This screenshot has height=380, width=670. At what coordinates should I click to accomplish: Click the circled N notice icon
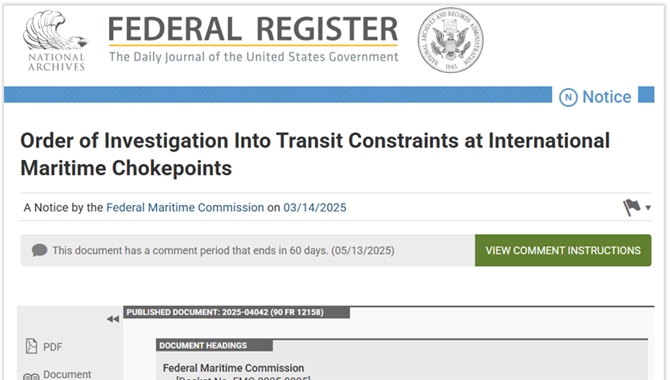pos(568,97)
